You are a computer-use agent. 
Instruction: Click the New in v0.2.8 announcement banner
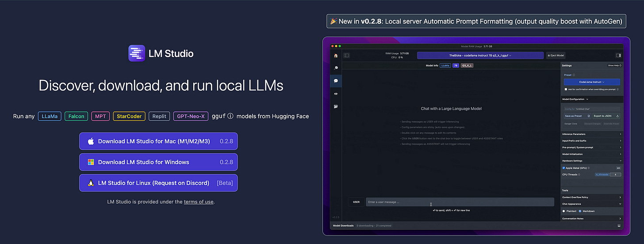476,21
